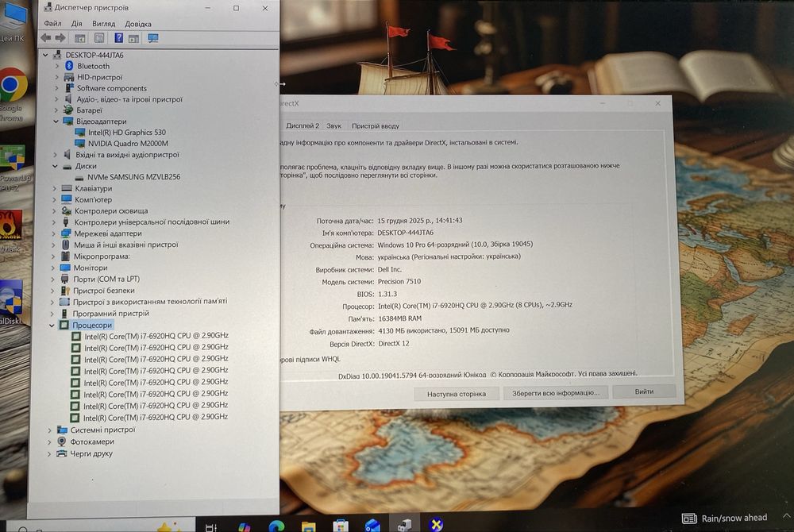Open File Explorer from the taskbar
794x532 pixels.
[x=308, y=526]
